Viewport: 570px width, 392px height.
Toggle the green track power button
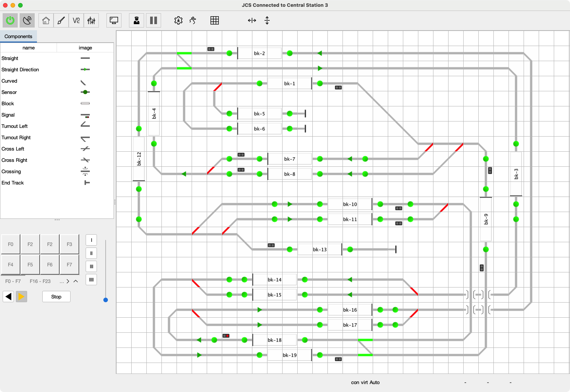pos(10,20)
